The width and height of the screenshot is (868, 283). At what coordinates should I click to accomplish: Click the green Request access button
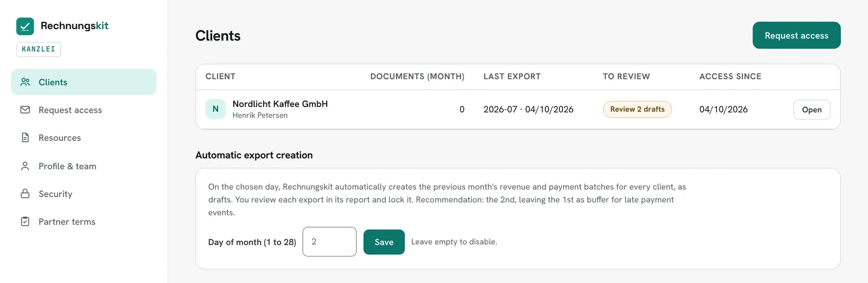click(x=796, y=35)
